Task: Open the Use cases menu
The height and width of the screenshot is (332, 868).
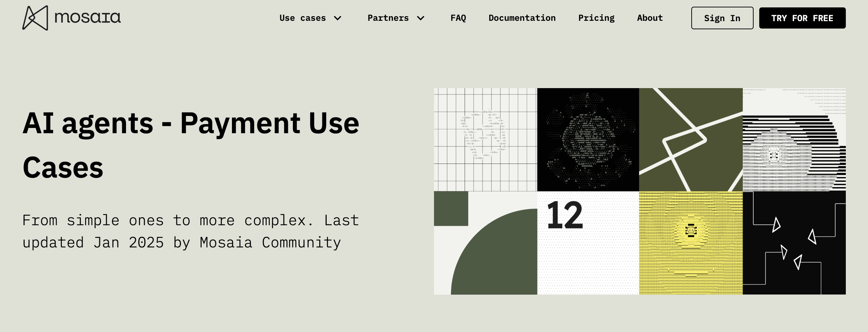Action: click(x=302, y=18)
